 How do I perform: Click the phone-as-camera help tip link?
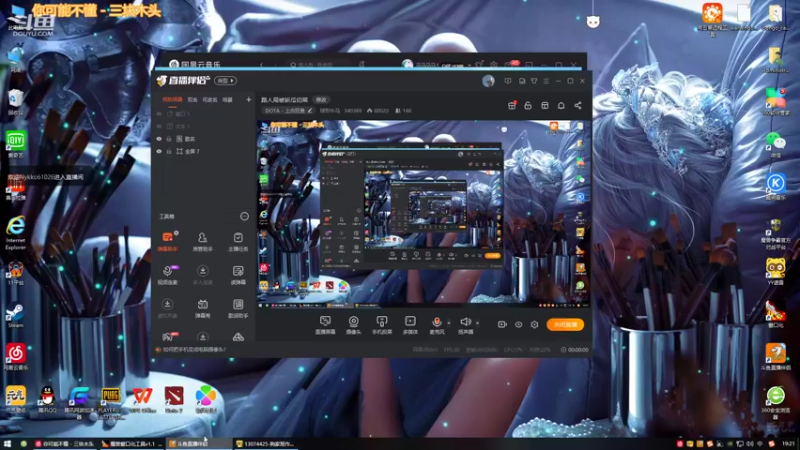194,349
